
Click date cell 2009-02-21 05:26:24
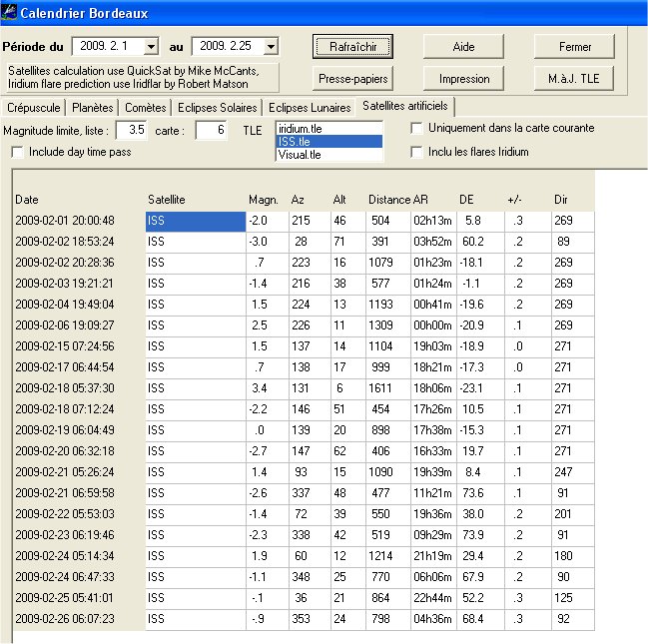click(65, 472)
